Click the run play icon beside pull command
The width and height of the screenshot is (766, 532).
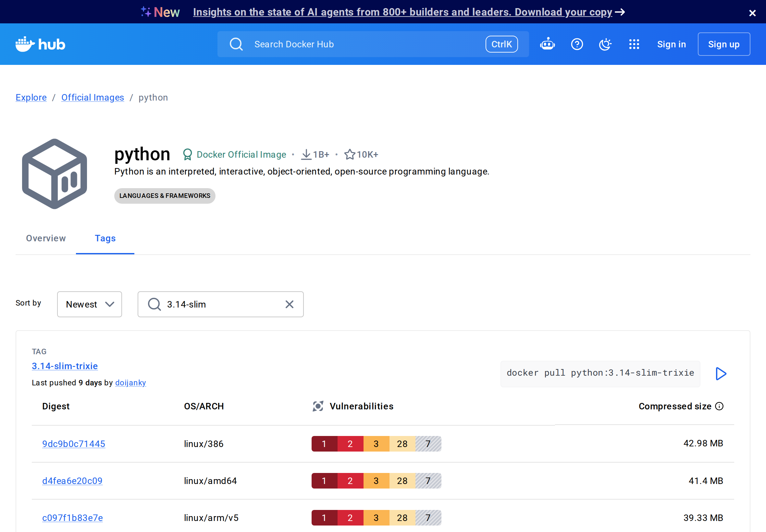pyautogui.click(x=721, y=373)
